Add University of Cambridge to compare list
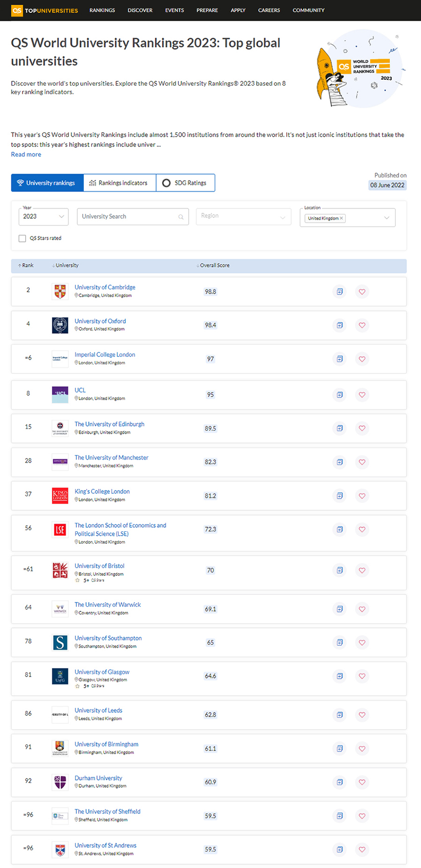The width and height of the screenshot is (421, 868). click(x=340, y=291)
